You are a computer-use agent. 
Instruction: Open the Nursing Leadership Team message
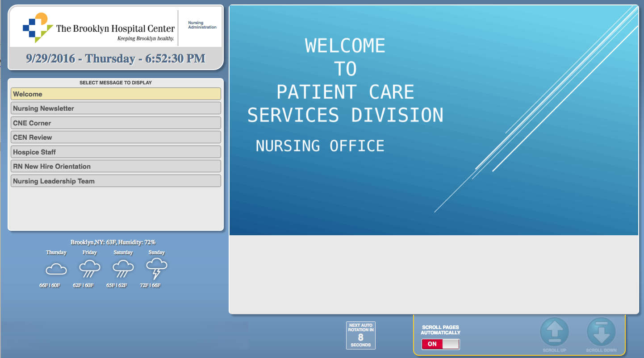pos(116,181)
